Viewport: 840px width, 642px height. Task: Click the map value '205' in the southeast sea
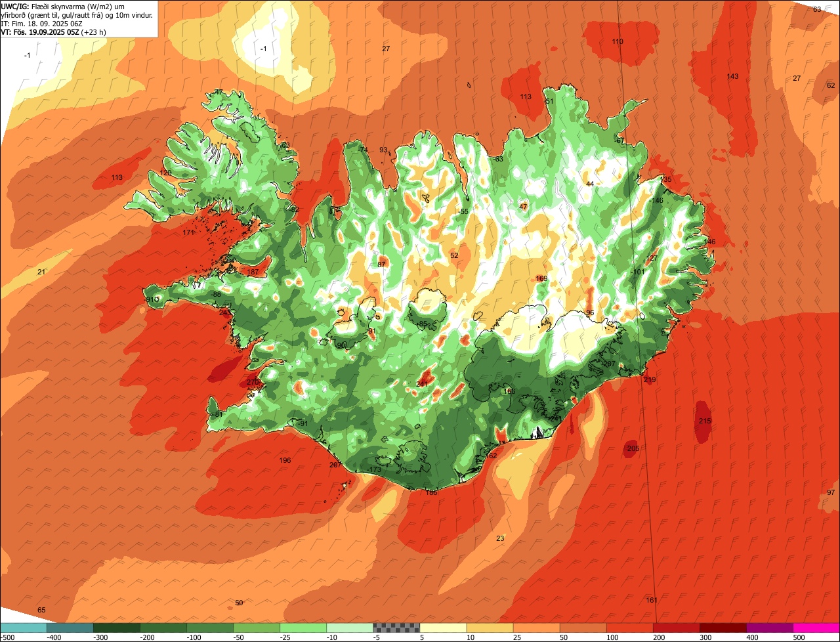[x=633, y=448]
